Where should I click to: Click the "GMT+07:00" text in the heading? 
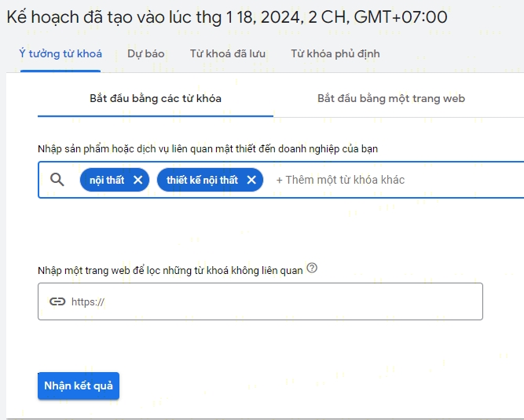[399, 17]
